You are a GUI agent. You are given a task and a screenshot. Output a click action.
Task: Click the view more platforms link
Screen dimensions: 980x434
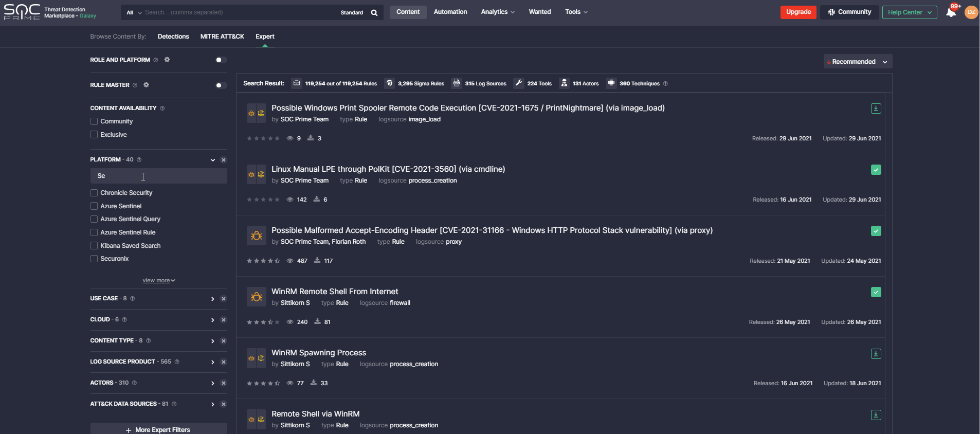(x=159, y=281)
